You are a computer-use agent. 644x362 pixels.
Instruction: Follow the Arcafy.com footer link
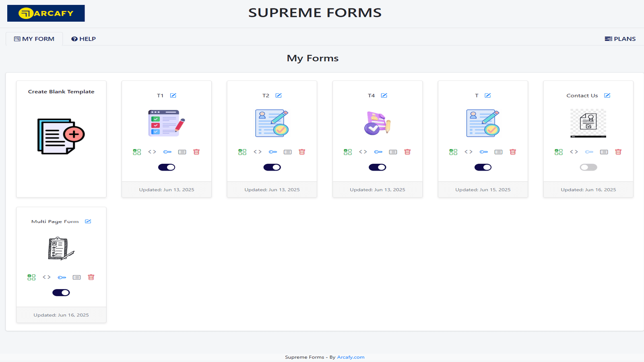click(351, 357)
